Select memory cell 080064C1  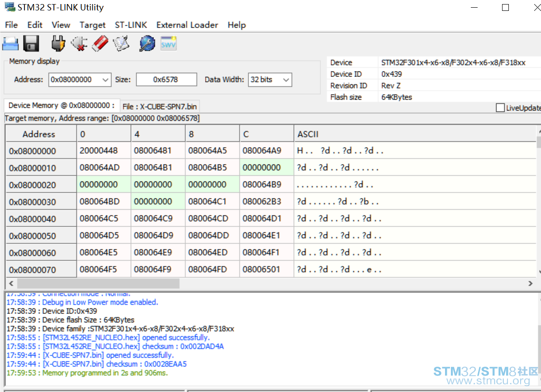coord(212,201)
